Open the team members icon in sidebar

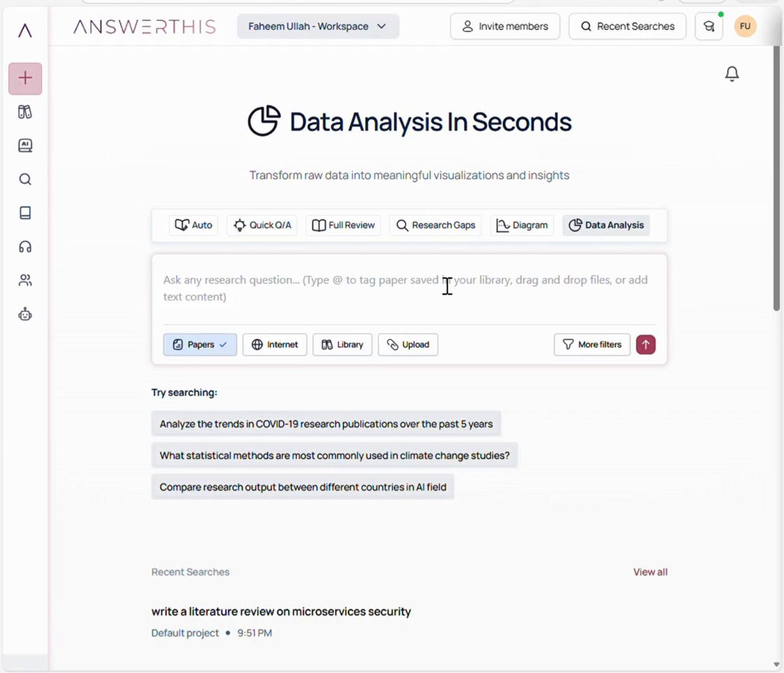[x=25, y=280]
